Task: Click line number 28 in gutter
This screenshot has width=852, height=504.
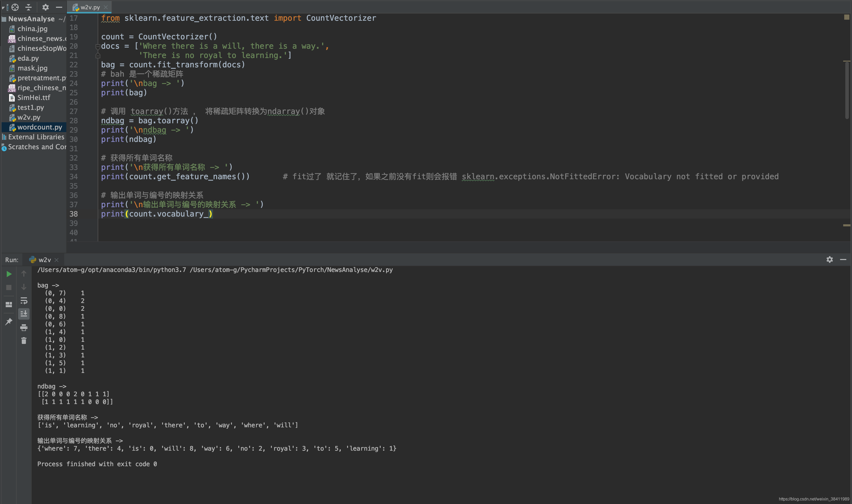Action: [x=73, y=121]
